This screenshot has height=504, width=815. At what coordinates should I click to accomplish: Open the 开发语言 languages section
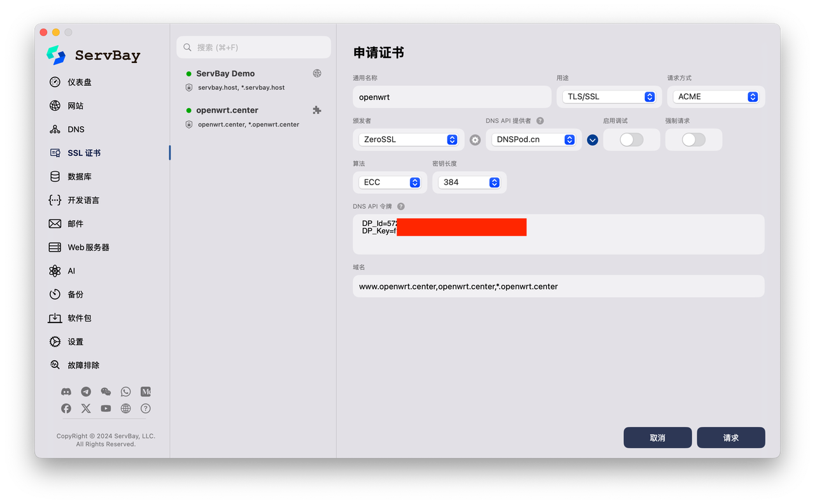point(83,200)
